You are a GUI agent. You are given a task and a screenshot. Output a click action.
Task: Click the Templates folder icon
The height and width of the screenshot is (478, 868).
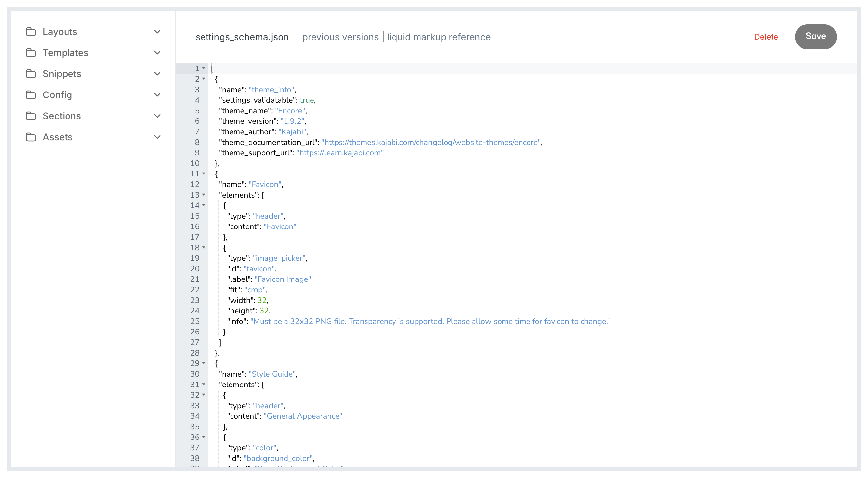(x=31, y=53)
